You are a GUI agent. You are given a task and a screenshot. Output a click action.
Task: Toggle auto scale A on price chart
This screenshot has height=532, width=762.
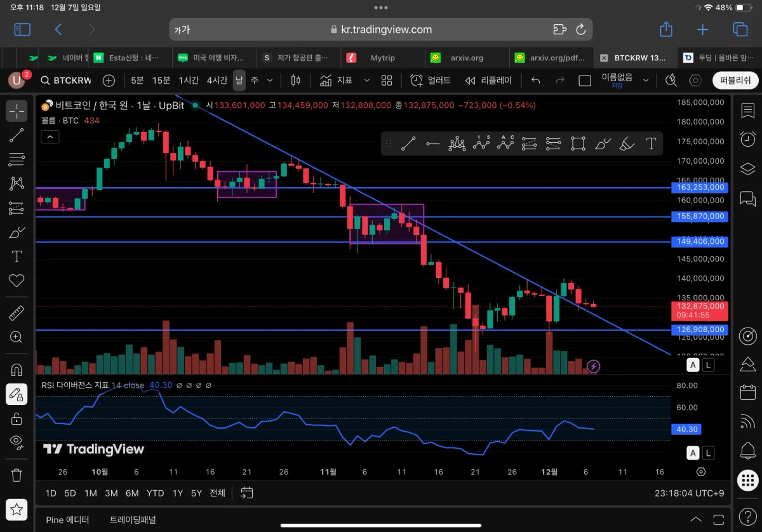point(693,364)
